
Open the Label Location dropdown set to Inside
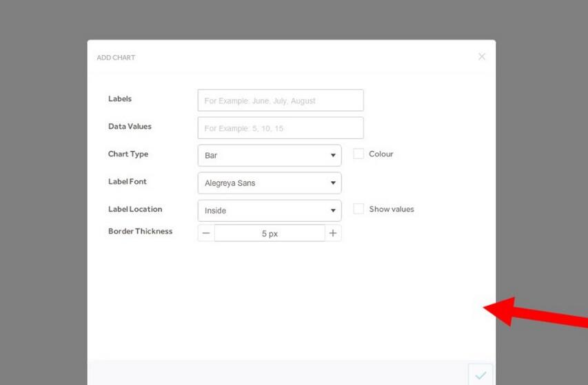269,211
